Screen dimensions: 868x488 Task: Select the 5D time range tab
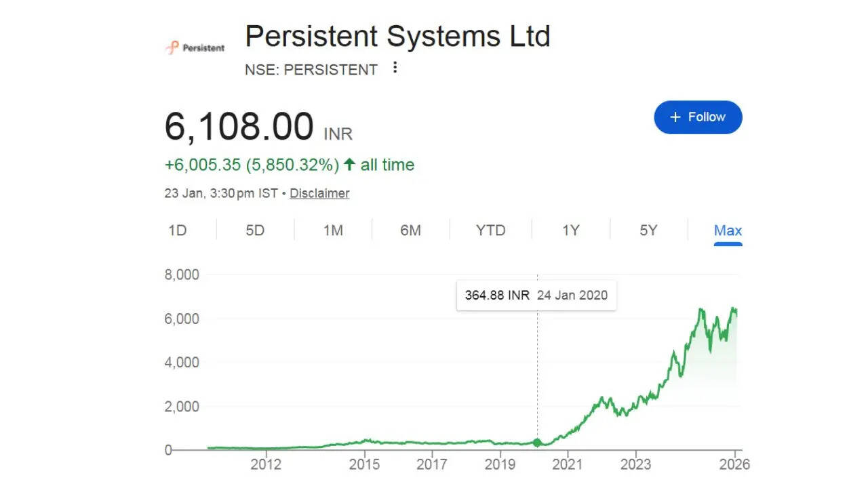(x=255, y=230)
